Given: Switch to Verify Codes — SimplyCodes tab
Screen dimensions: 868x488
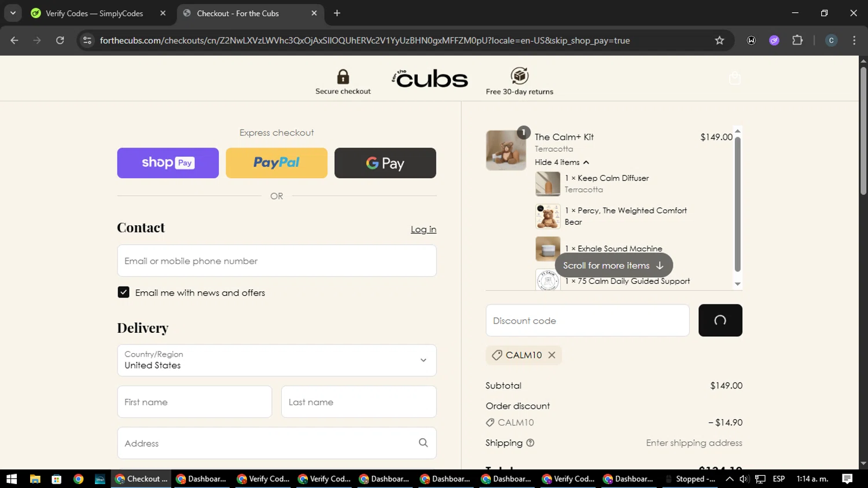Looking at the screenshot, I should (x=94, y=13).
